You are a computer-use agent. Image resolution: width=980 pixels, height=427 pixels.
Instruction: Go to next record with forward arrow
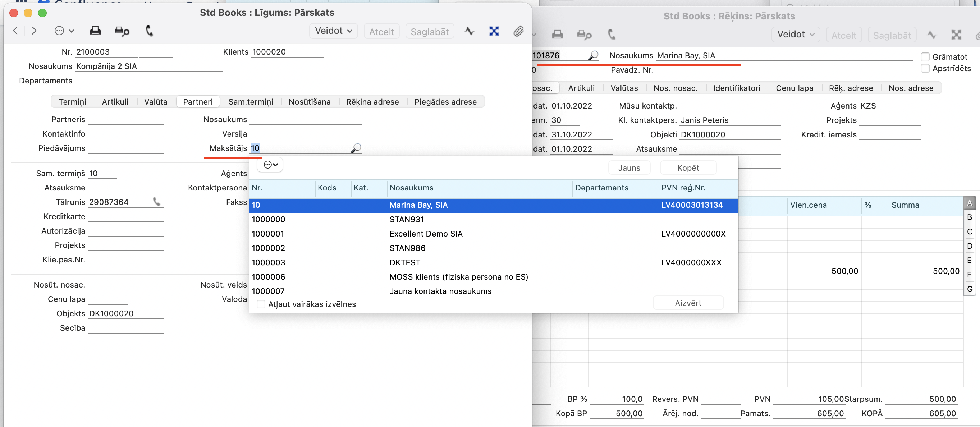coord(34,31)
